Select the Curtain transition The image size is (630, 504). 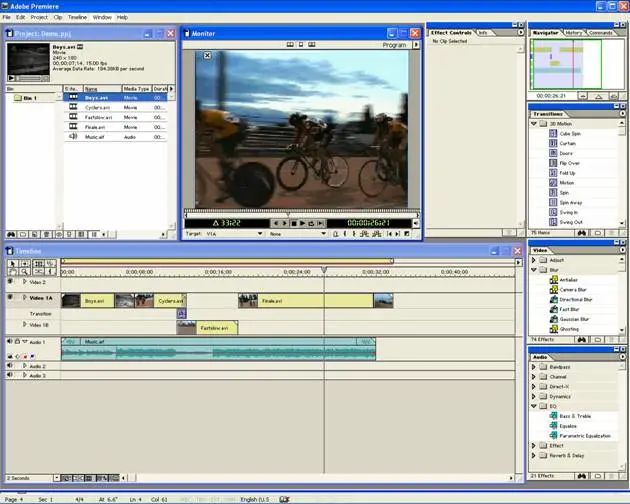[567, 143]
